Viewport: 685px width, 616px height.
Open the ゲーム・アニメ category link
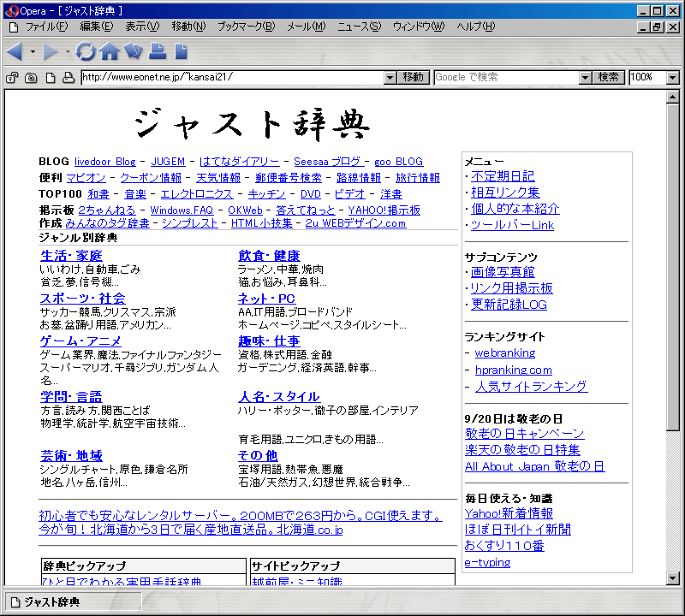click(80, 341)
